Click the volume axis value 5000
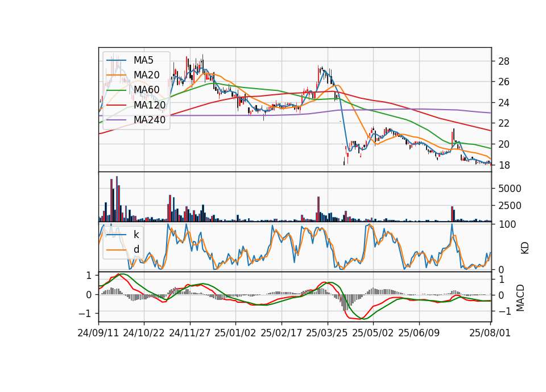The height and width of the screenshot is (392, 546). coord(510,189)
